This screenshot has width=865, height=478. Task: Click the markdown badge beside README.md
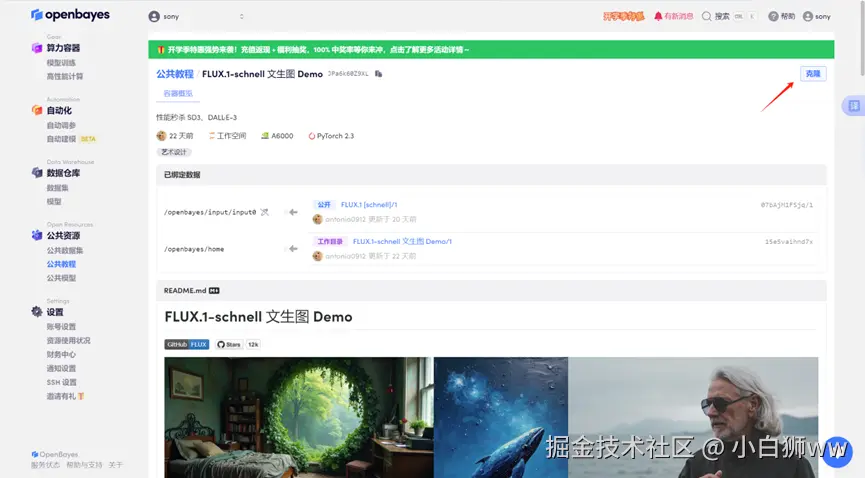(x=214, y=290)
